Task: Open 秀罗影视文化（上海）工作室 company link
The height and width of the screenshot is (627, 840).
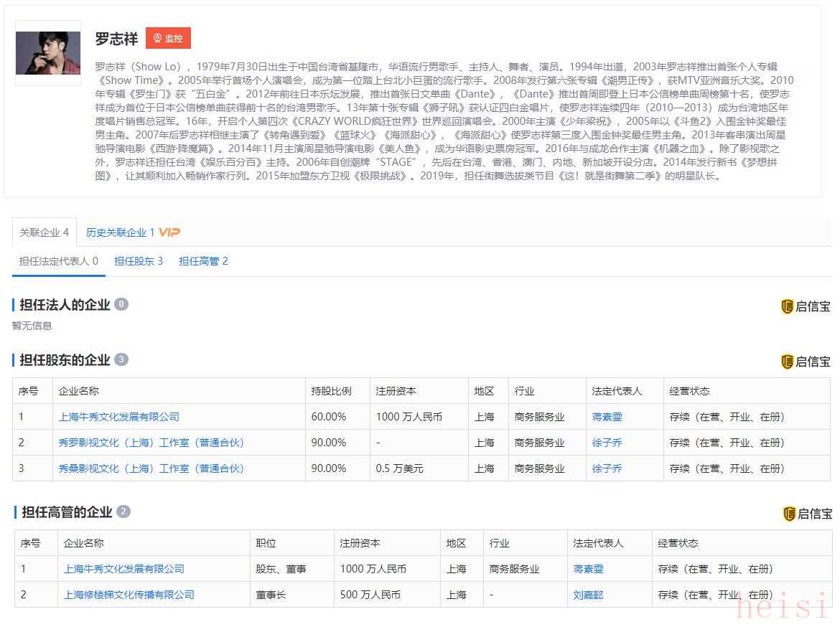Action: 151,443
